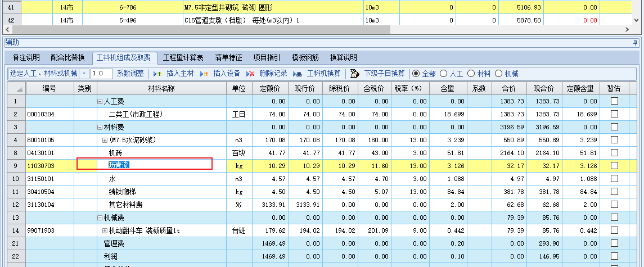
Task: Click the 其它材料费 name cell
Action: 162,205
